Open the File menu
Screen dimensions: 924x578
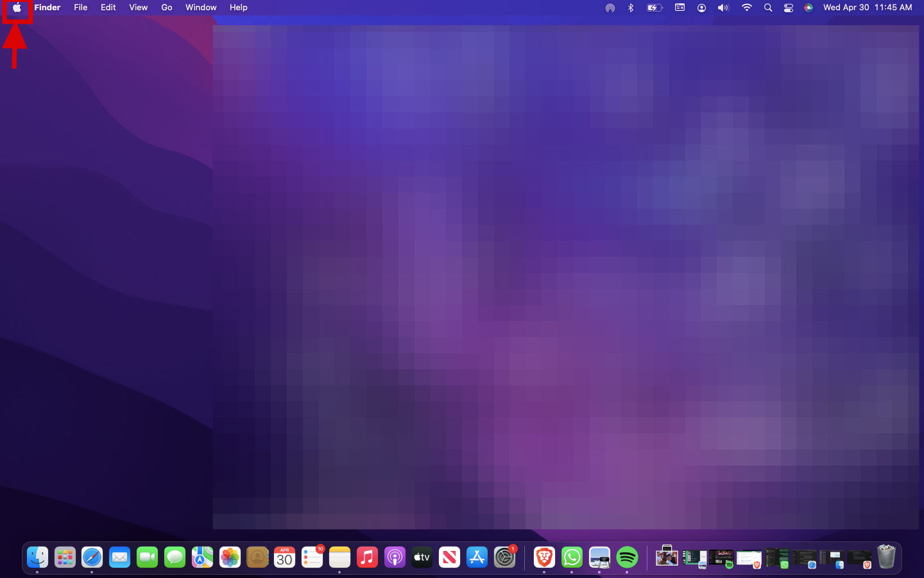point(81,8)
